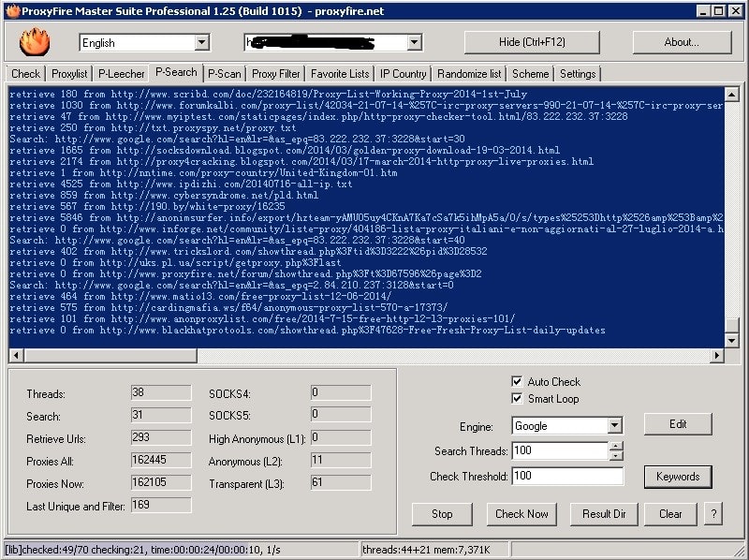Viewport: 749px width, 560px height.
Task: Click the Anonymous (L2) value 11
Action: [x=341, y=460]
